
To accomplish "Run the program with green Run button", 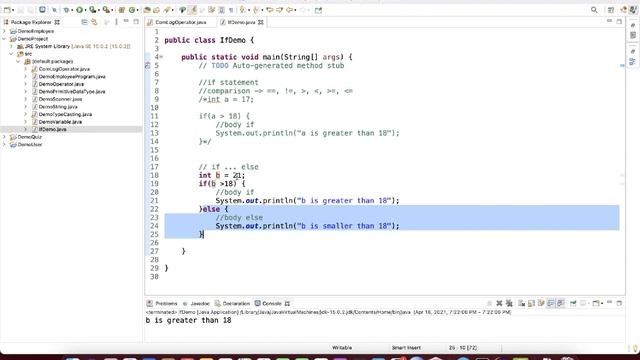I will coord(80,10).
